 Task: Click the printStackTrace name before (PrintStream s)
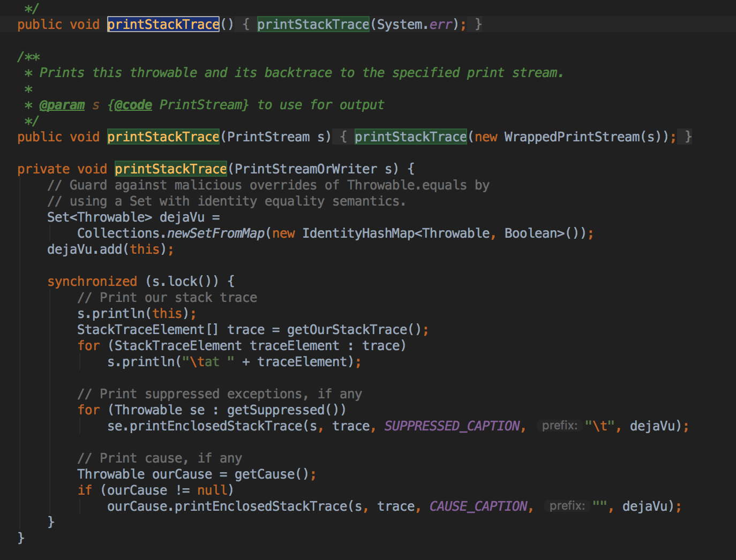coord(163,137)
